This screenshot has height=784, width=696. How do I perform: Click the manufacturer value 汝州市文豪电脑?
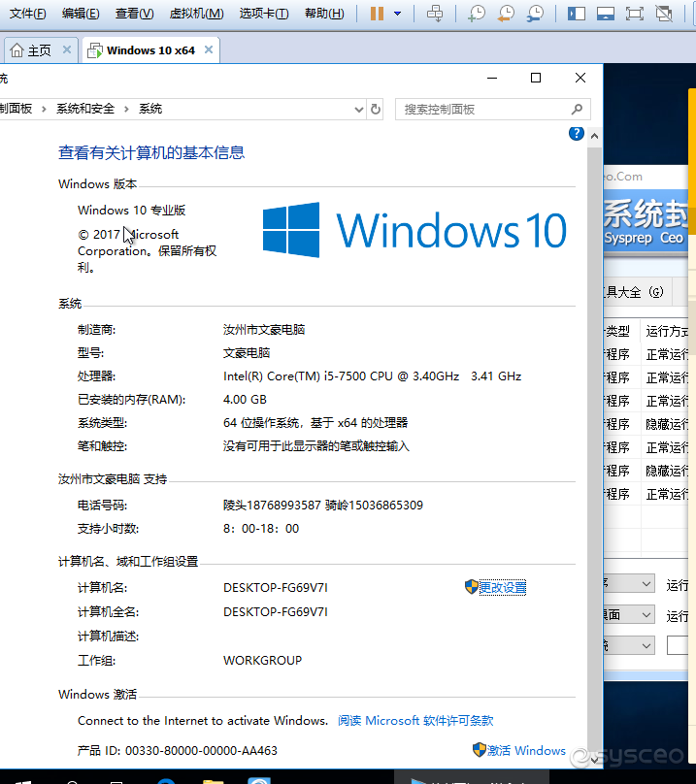(264, 330)
